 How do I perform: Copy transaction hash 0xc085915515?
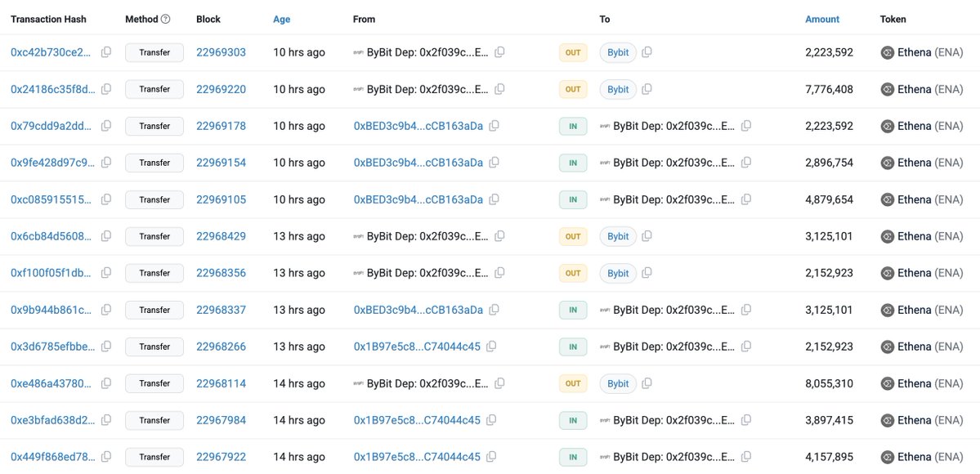pyautogui.click(x=106, y=199)
